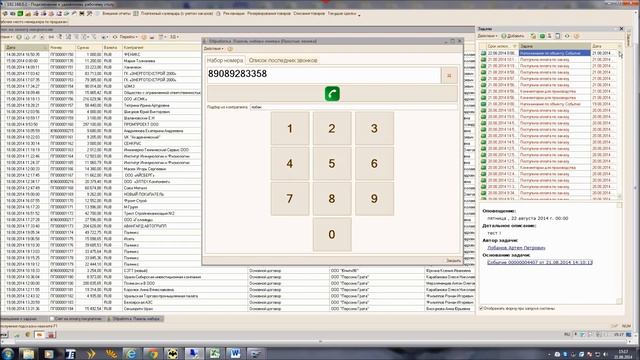Hit digit 4 on the keypad

pos(290,164)
